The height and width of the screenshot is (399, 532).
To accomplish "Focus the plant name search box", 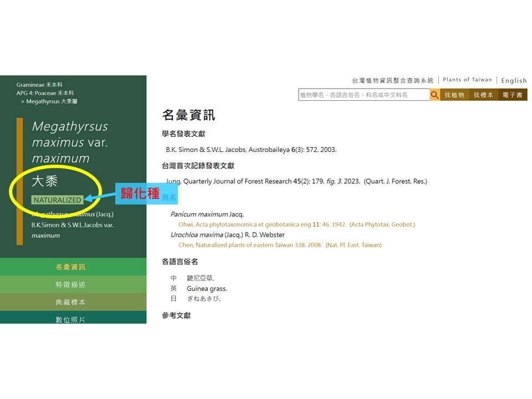I will click(364, 95).
